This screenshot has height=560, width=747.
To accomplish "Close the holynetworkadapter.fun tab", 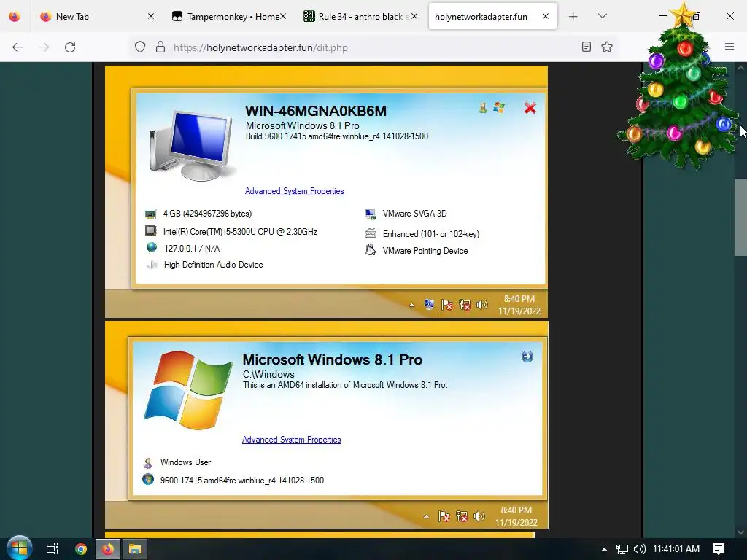I will [x=546, y=16].
